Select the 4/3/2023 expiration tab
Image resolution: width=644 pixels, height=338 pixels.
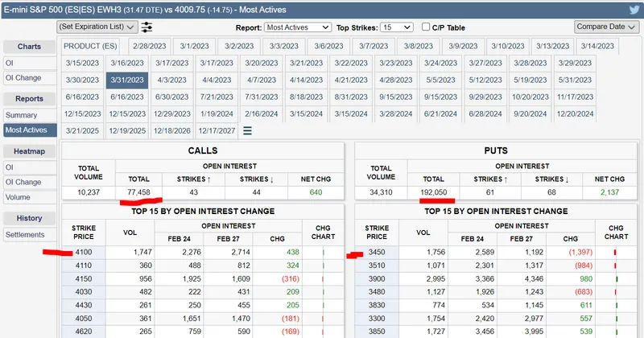point(171,80)
